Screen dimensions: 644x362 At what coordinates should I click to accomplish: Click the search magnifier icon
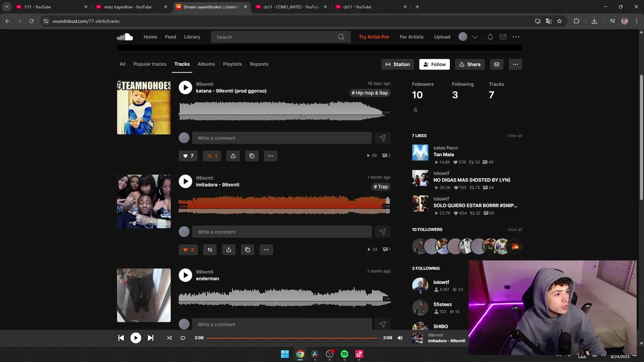[x=341, y=37]
